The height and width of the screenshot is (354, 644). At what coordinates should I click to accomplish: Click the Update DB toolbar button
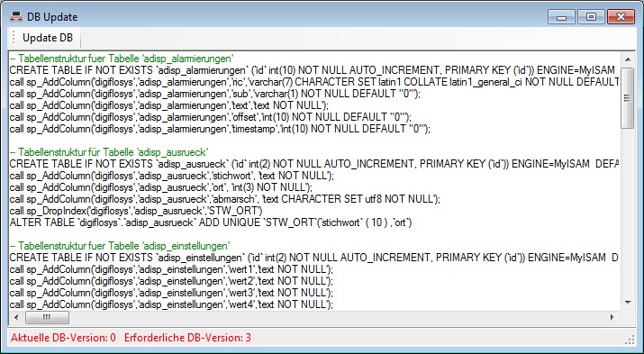[x=48, y=38]
